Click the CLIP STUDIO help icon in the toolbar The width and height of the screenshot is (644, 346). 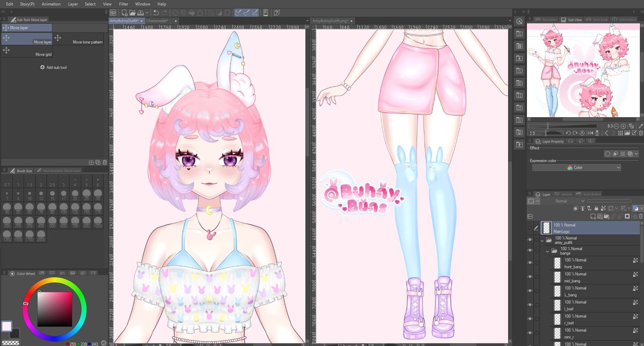pos(276,12)
